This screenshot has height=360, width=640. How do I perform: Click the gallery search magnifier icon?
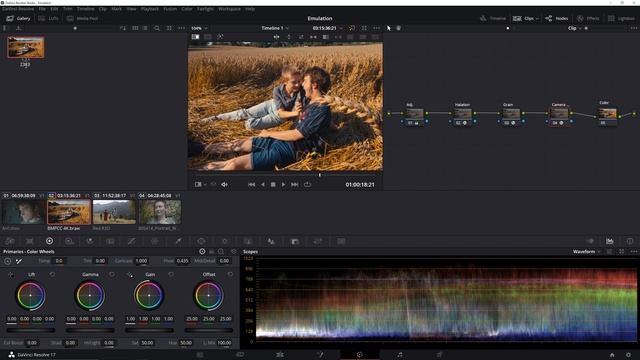pyautogui.click(x=157, y=28)
